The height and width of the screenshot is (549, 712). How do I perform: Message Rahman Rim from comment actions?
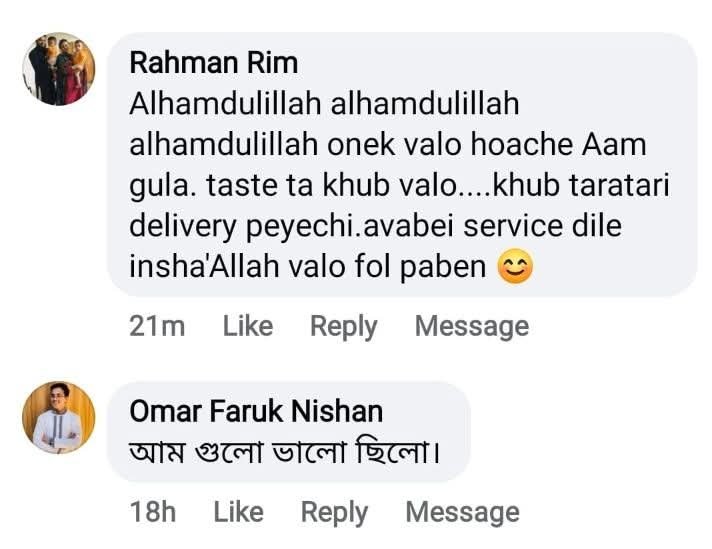click(472, 327)
